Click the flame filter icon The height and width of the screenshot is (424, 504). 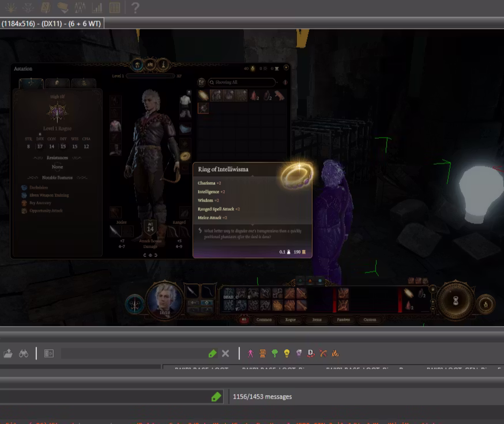[x=335, y=353]
